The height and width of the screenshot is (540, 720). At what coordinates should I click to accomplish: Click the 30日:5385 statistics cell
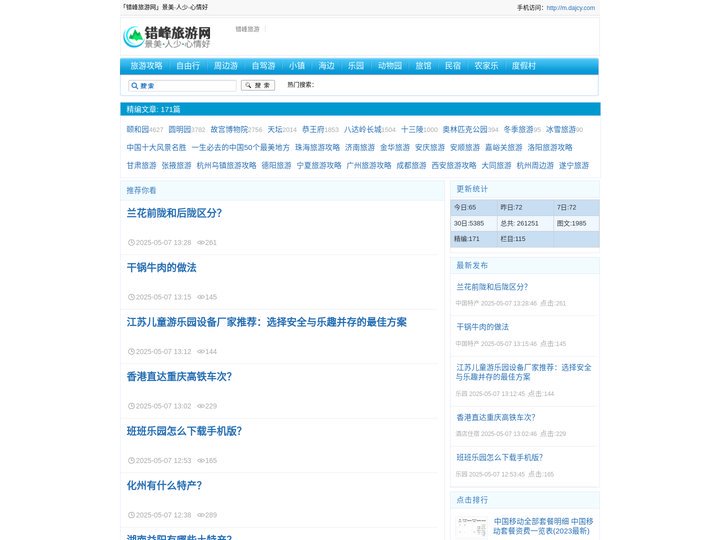[473, 223]
